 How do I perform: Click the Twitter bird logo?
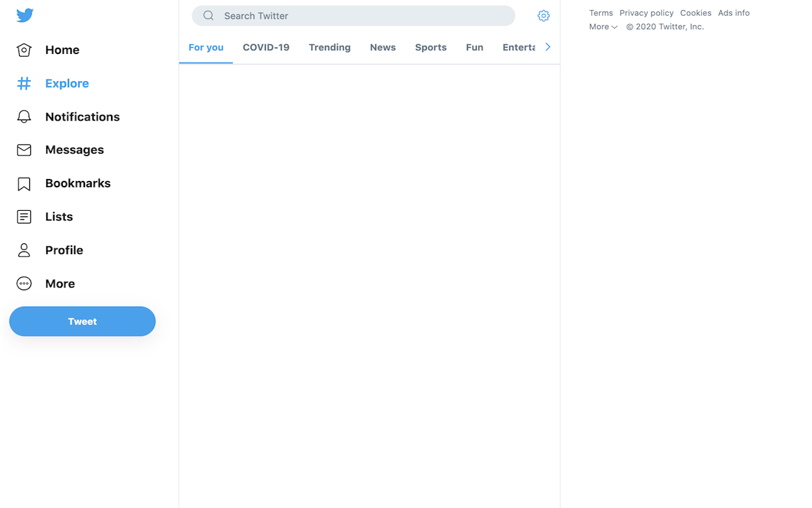(25, 15)
